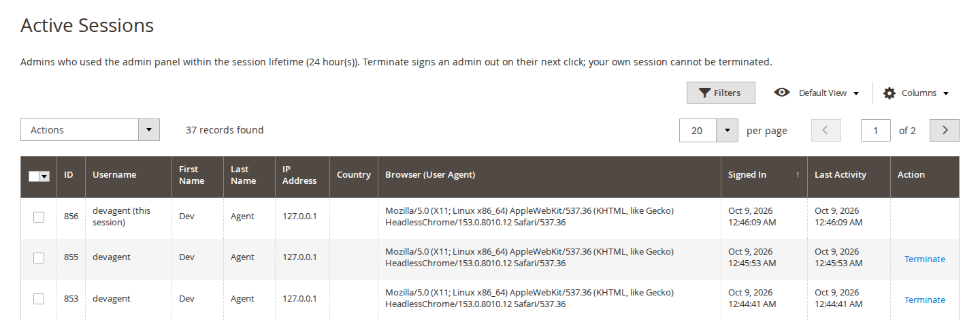
Task: Open the Filters panel
Action: (x=721, y=93)
